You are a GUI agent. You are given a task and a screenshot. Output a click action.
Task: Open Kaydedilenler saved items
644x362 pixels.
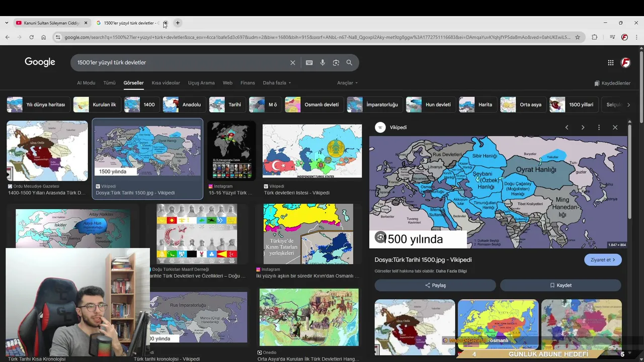pos(612,83)
